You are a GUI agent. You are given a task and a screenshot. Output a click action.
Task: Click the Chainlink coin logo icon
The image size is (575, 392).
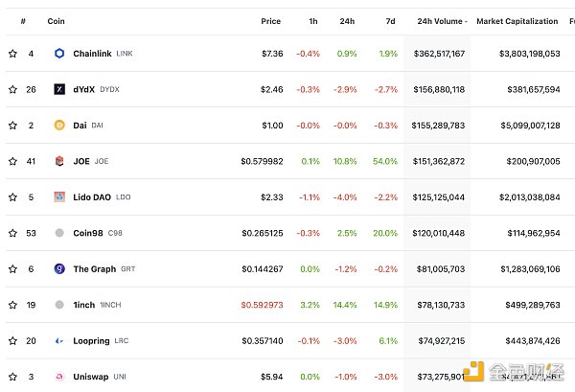click(59, 54)
